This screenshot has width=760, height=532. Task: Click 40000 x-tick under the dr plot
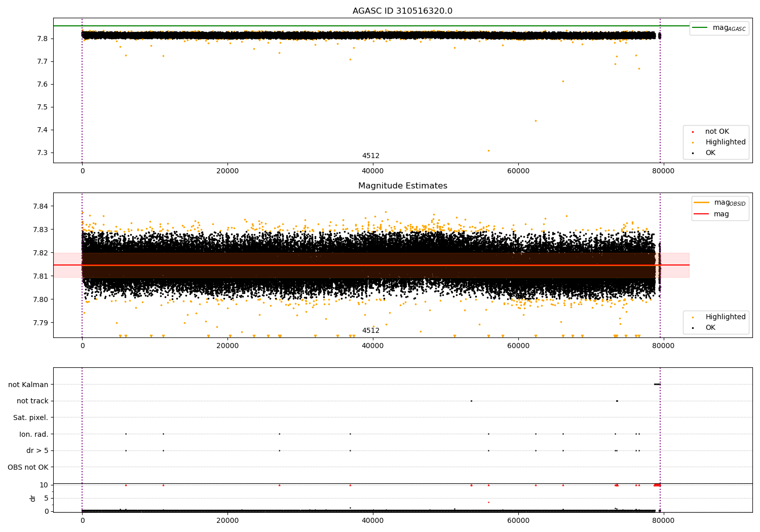click(373, 520)
